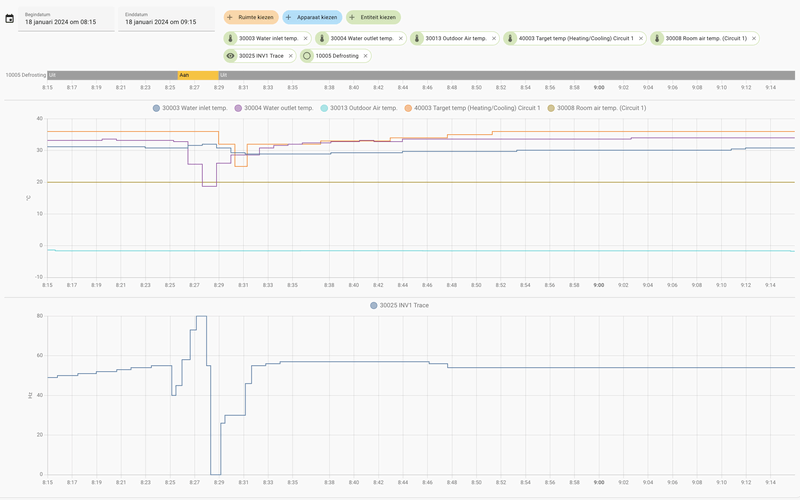Toggle 30003 Water inlet temp. legend series

point(190,108)
